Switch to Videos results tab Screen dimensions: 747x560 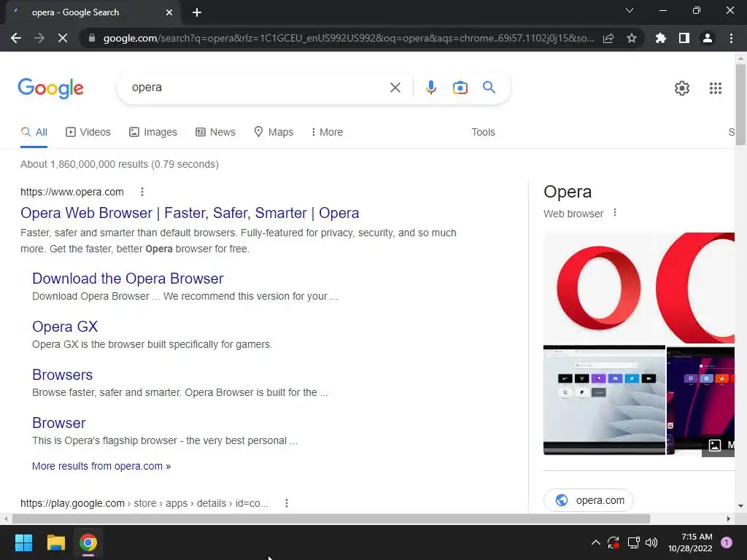click(x=88, y=132)
